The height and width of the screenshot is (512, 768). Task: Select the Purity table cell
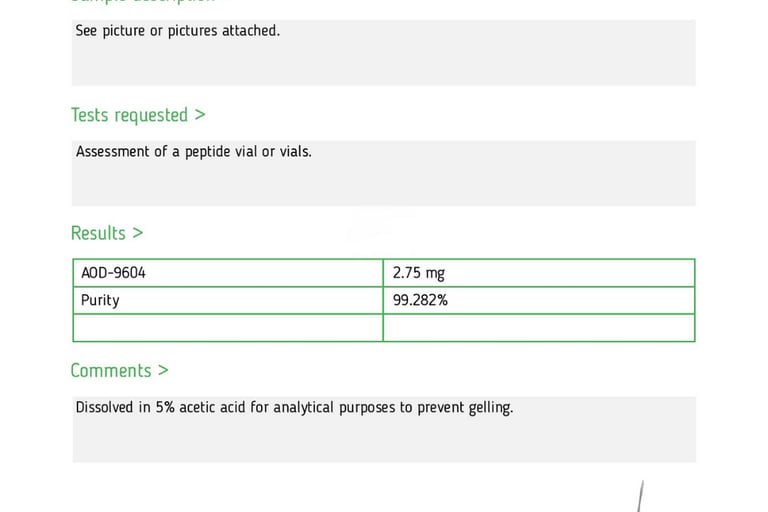click(227, 300)
